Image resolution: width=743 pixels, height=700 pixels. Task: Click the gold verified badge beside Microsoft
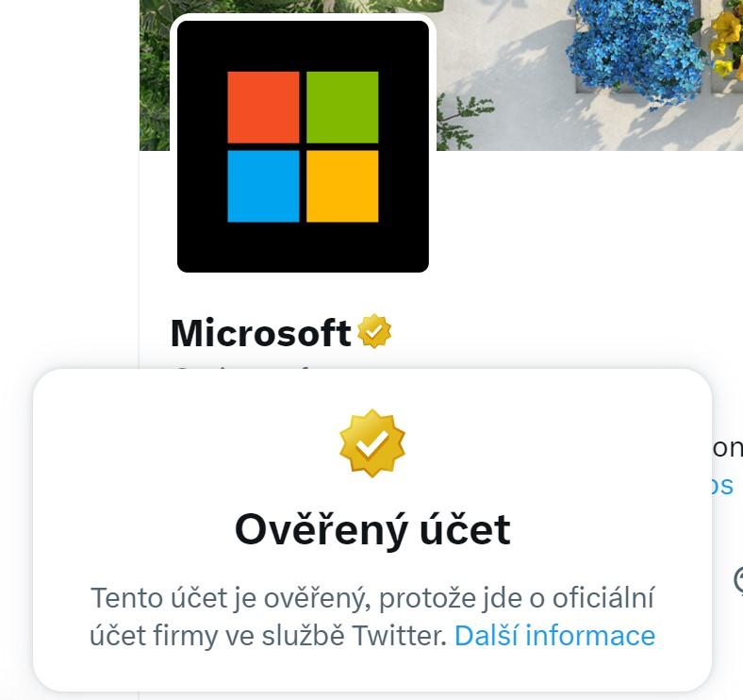[x=374, y=331]
